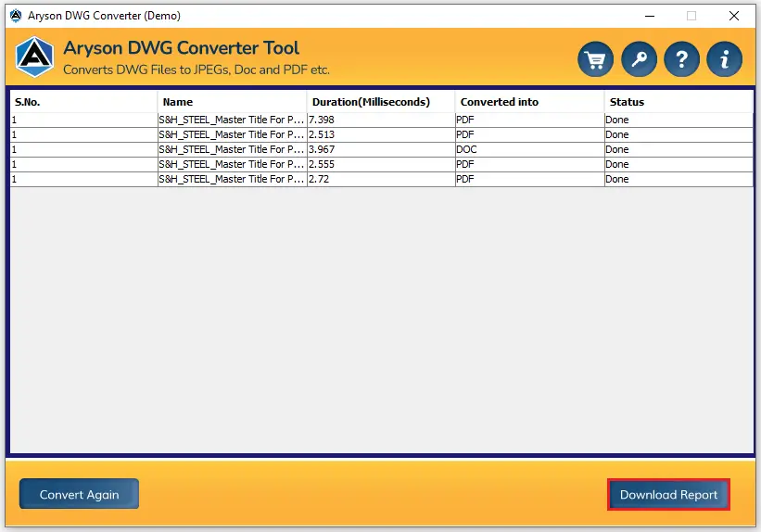761x532 pixels.
Task: Click the Aryson logo in header
Action: (34, 57)
